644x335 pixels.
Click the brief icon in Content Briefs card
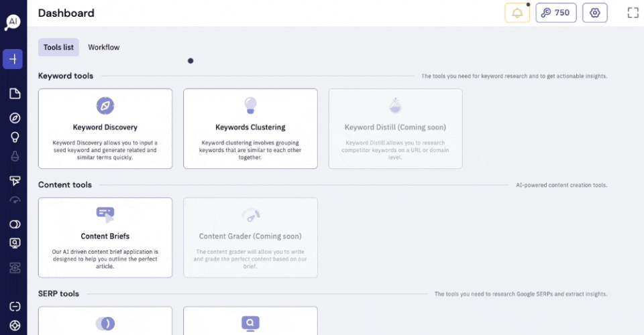tap(105, 214)
